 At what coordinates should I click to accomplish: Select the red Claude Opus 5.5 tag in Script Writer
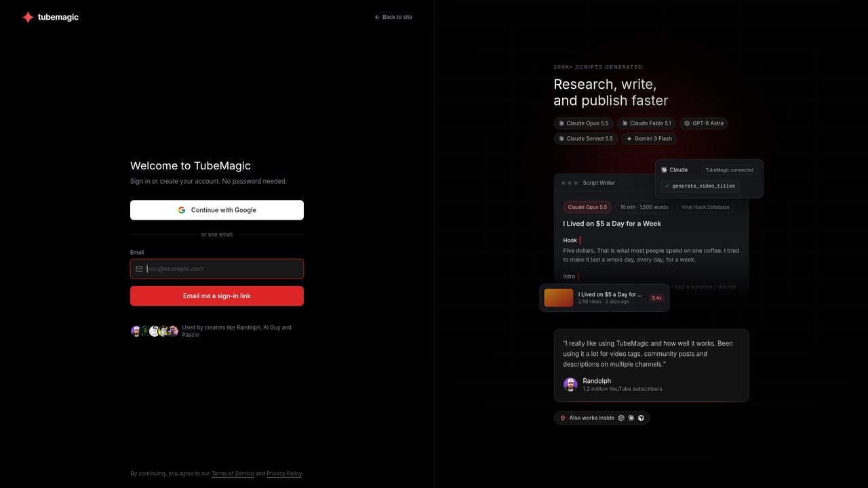pos(587,207)
